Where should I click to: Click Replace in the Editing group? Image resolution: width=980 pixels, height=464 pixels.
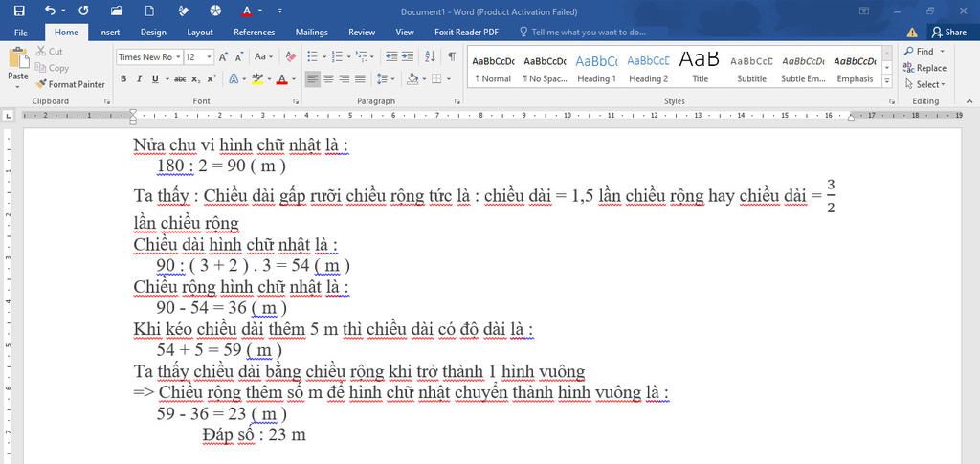click(x=924, y=67)
